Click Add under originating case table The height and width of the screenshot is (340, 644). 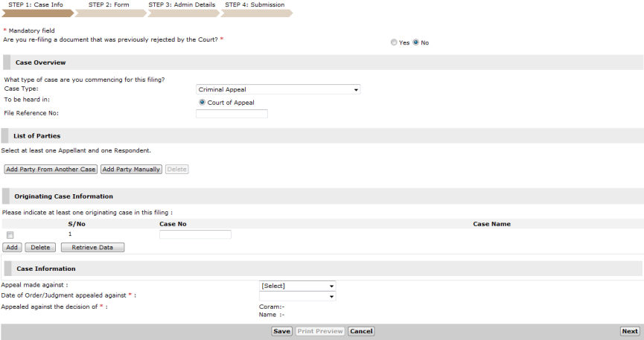[x=13, y=247]
